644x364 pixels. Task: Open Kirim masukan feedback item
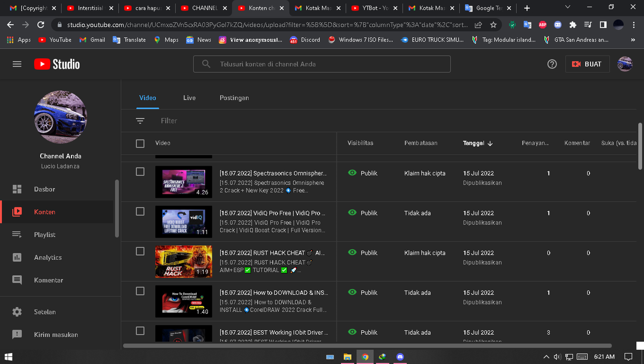click(x=57, y=334)
